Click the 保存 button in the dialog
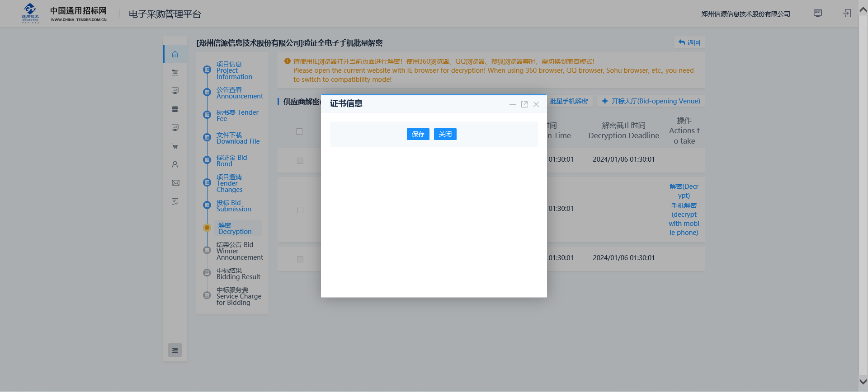This screenshot has height=392, width=868. point(418,134)
